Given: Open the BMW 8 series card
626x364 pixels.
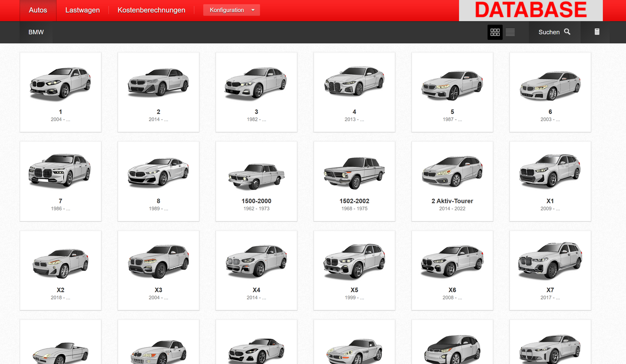Looking at the screenshot, I should (x=159, y=181).
